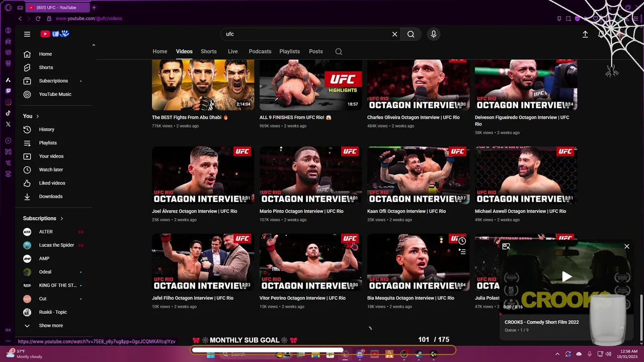Open YouTube Music in the sidebar
The image size is (644, 362).
pyautogui.click(x=56, y=94)
